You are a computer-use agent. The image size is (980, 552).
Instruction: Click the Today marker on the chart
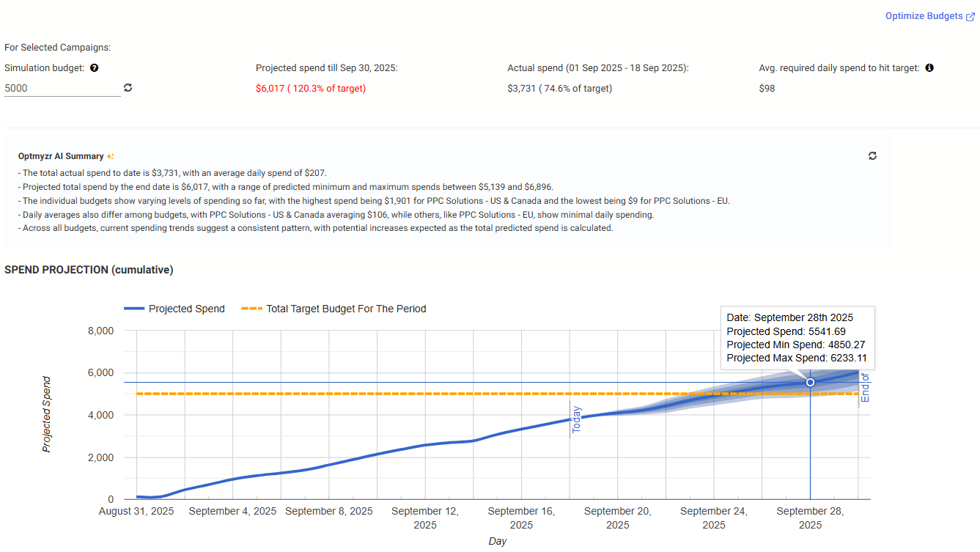[x=576, y=419]
